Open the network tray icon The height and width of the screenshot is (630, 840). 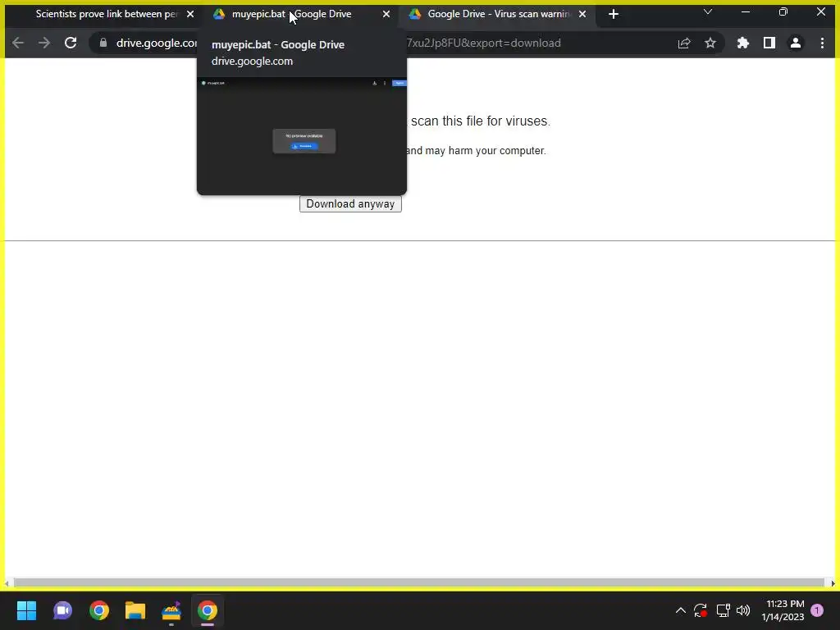tap(724, 610)
